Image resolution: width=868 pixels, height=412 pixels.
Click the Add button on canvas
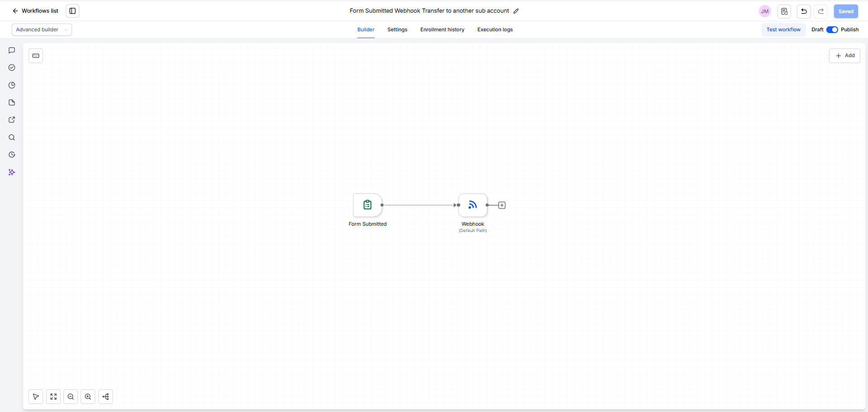pos(844,56)
